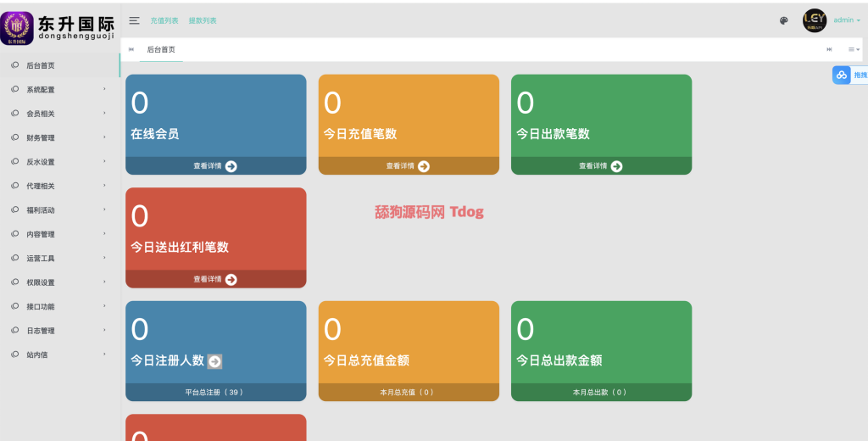Open the tab options menu dropdown

[854, 49]
